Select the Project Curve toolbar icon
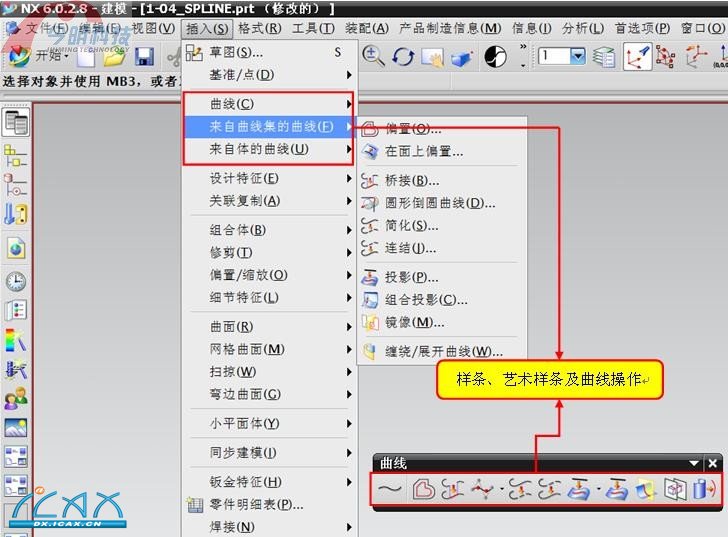The width and height of the screenshot is (728, 537). [x=580, y=489]
